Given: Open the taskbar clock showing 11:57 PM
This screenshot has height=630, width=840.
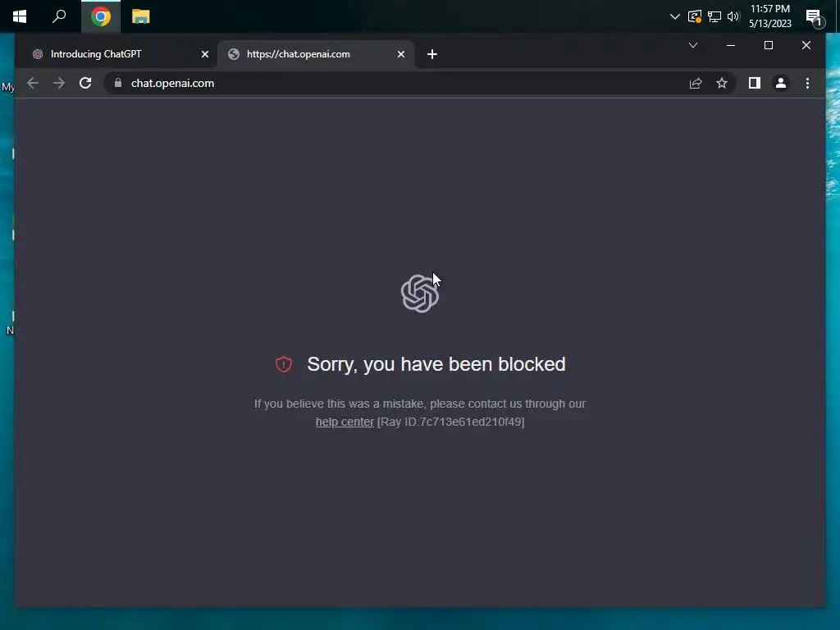Looking at the screenshot, I should (x=769, y=16).
